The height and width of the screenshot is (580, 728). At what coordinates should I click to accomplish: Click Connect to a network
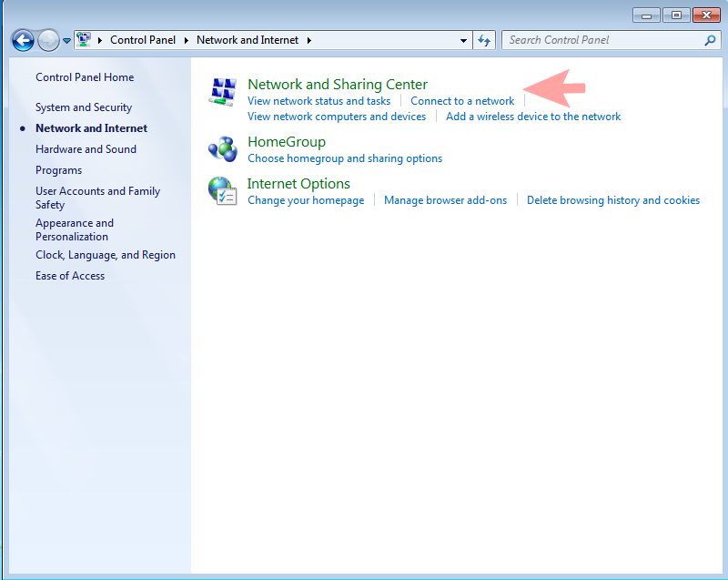(x=462, y=100)
